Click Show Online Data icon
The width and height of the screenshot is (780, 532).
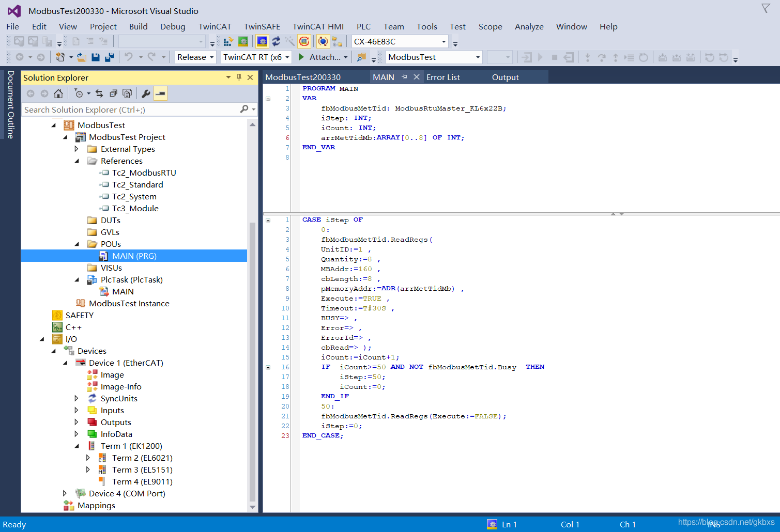click(x=323, y=41)
